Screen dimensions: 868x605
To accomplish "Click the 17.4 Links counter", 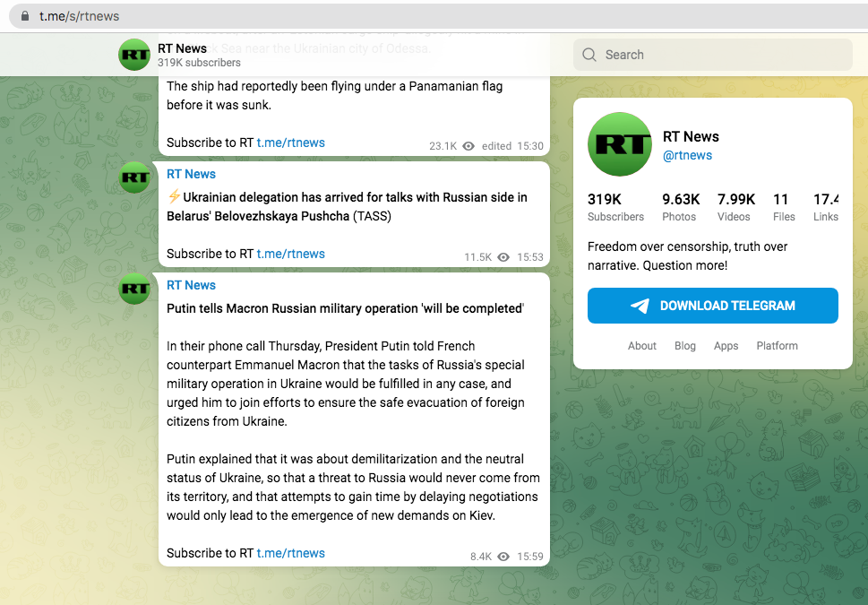I will pos(826,207).
